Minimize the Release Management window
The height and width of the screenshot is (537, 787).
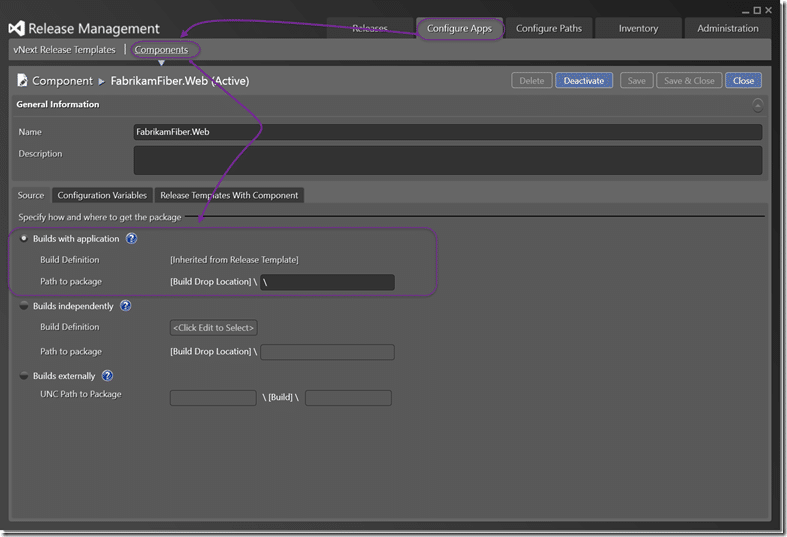tap(745, 11)
